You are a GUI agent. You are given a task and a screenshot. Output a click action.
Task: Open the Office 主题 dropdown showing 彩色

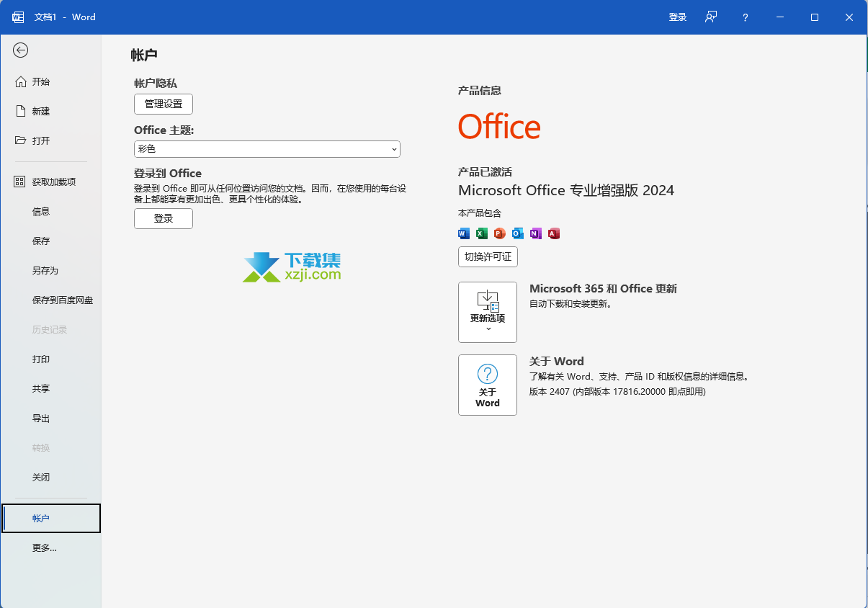click(267, 149)
